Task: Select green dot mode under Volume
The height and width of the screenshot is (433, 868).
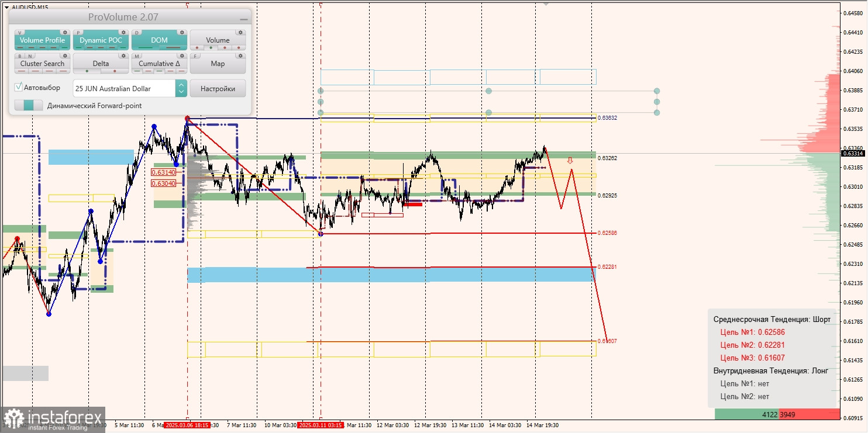Action: pyautogui.click(x=211, y=48)
